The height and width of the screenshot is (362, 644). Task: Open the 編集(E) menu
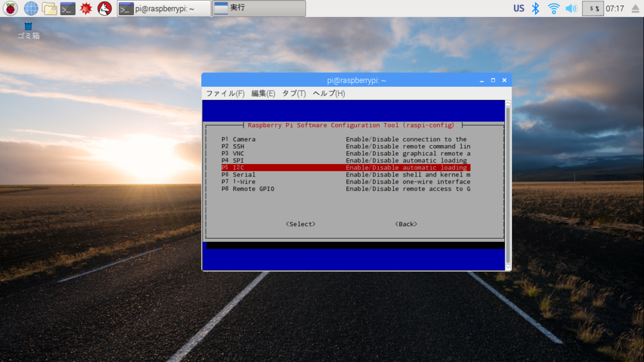pyautogui.click(x=263, y=94)
